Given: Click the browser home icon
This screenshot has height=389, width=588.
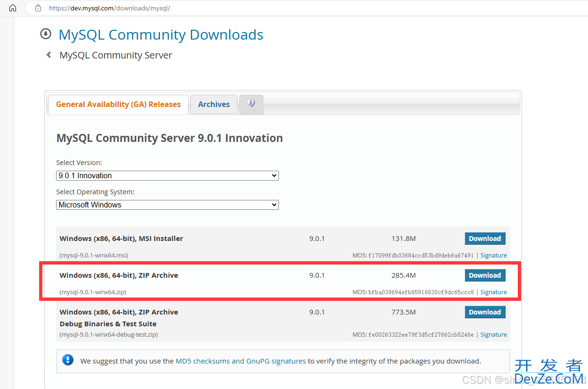Looking at the screenshot, I should [x=13, y=8].
